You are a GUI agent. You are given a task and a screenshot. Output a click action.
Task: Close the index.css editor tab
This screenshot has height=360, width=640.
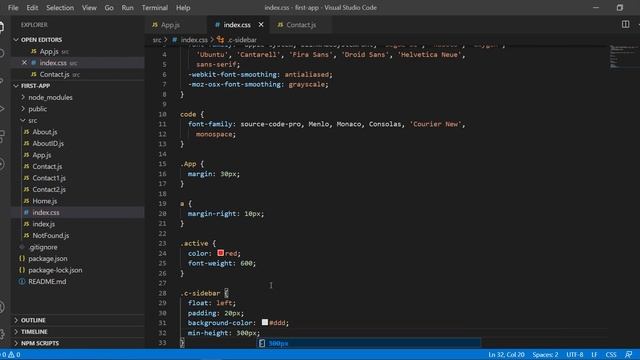(x=261, y=25)
